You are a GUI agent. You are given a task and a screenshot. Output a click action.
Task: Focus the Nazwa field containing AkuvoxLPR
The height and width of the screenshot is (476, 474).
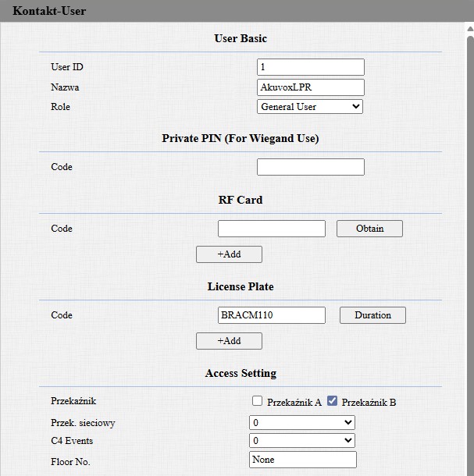pyautogui.click(x=310, y=87)
